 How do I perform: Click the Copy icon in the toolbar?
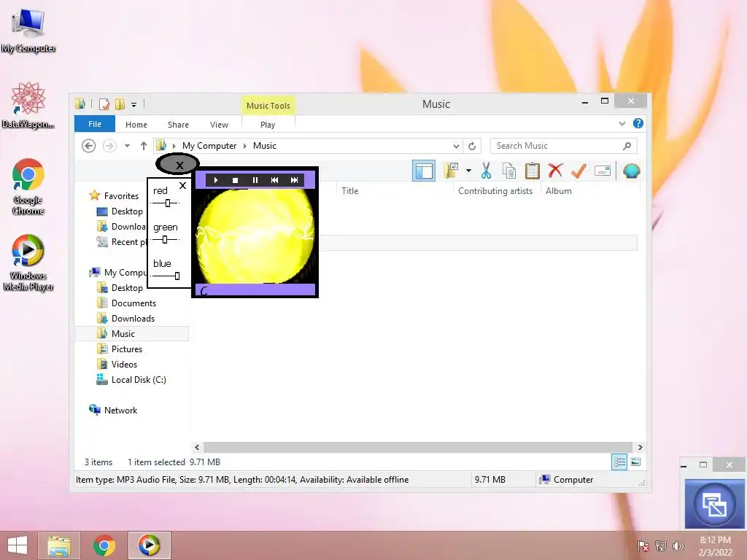(508, 171)
